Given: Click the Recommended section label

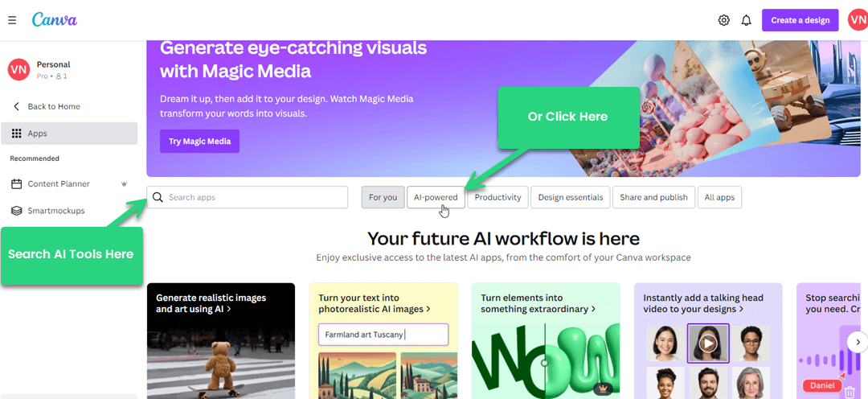Looking at the screenshot, I should (x=35, y=158).
